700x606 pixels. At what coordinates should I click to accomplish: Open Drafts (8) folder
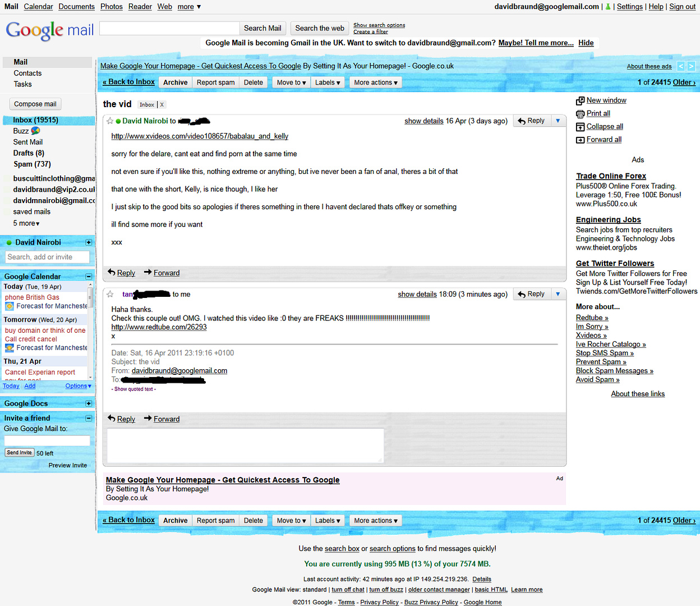[29, 153]
